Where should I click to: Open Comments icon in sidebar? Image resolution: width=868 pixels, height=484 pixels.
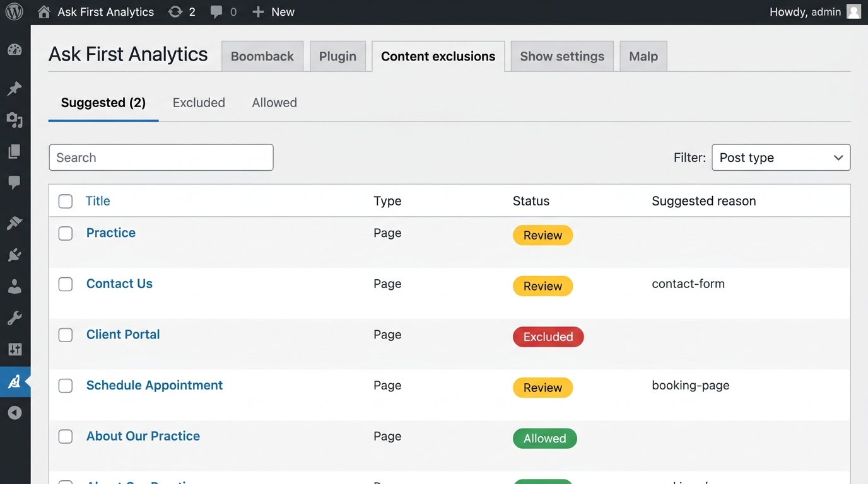tap(15, 183)
